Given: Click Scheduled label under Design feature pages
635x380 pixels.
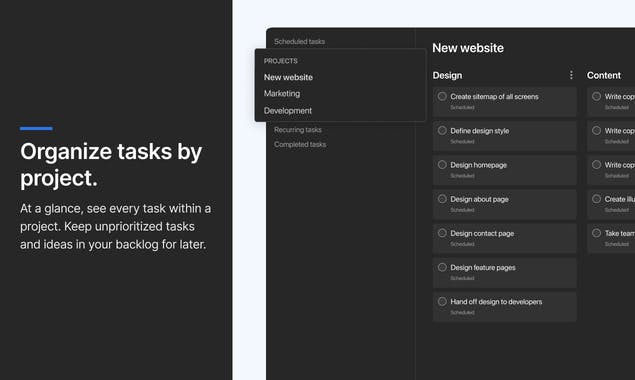Looking at the screenshot, I should coord(462,278).
